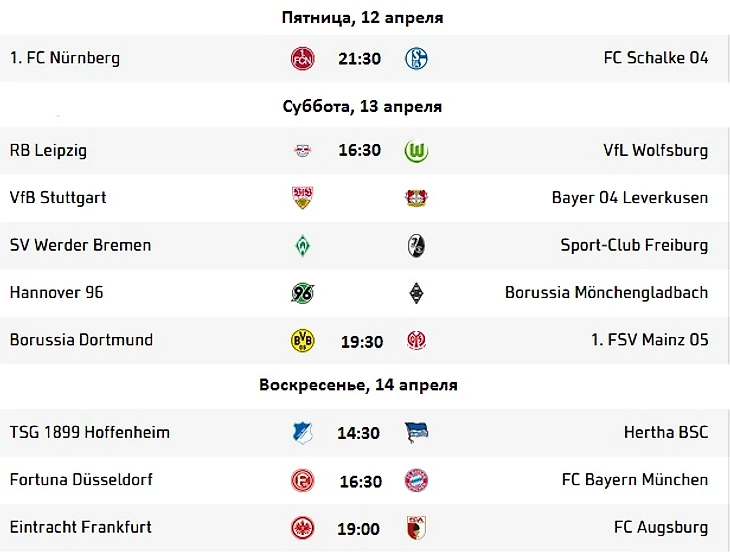Click the 21:30 Nürnberg–Schalke kickoff time
The width and height of the screenshot is (730, 552).
[360, 59]
